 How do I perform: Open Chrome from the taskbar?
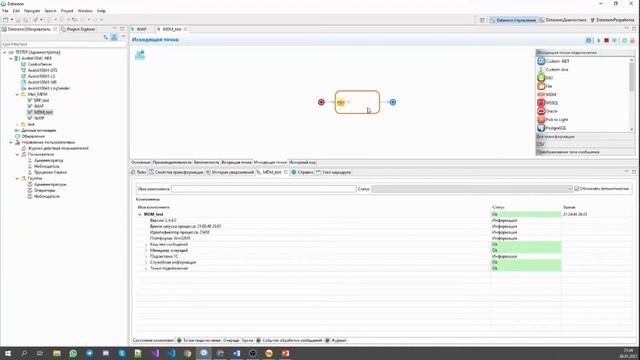click(x=187, y=353)
